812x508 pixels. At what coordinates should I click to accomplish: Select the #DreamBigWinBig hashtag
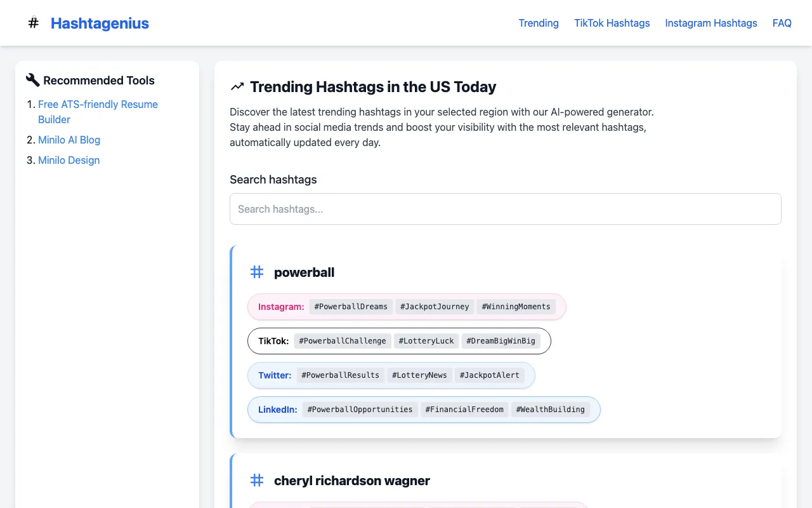pyautogui.click(x=501, y=341)
